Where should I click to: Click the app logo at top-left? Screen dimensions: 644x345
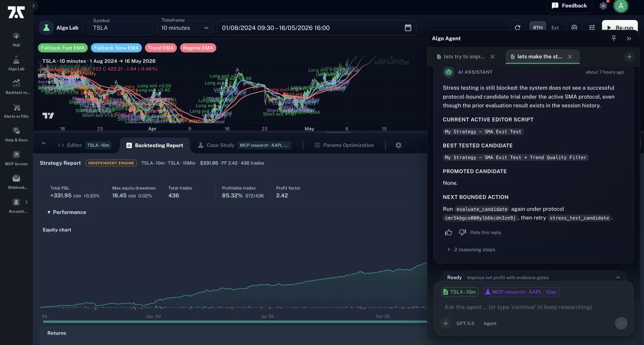click(x=16, y=12)
